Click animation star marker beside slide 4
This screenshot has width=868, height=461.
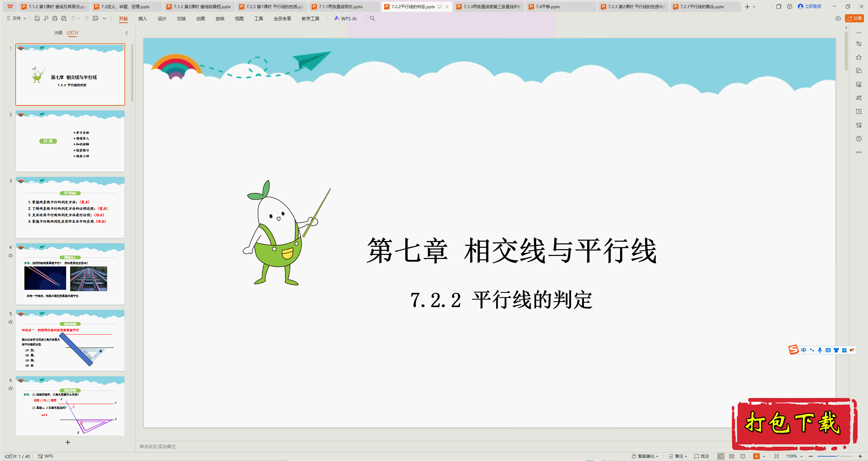coord(11,256)
